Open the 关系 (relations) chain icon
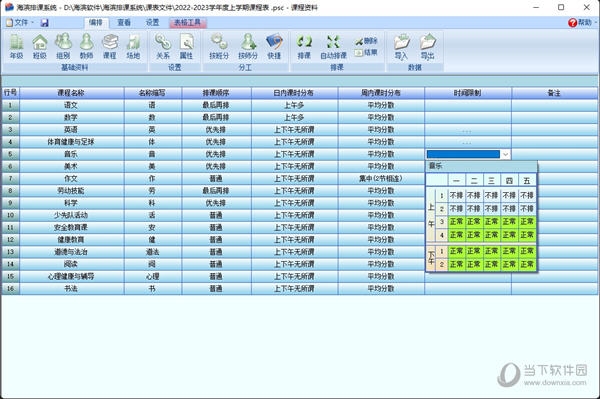600x399 pixels. (x=163, y=46)
